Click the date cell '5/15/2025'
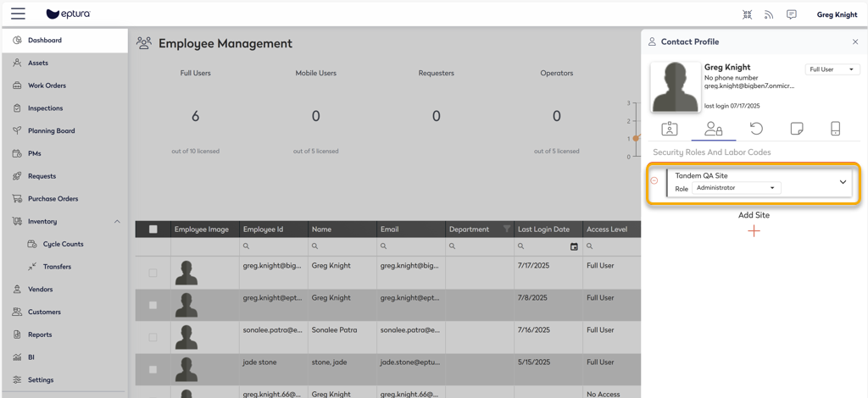 point(534,362)
